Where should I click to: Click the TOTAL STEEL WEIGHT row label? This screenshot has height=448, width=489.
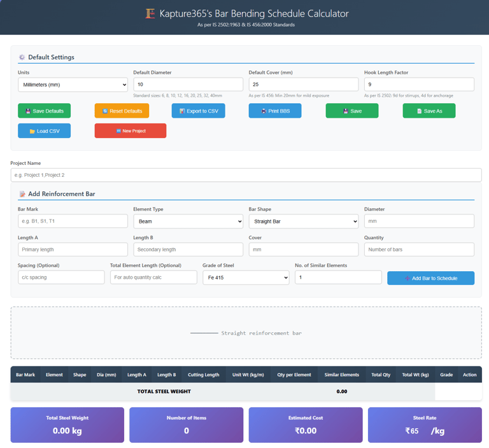(164, 391)
